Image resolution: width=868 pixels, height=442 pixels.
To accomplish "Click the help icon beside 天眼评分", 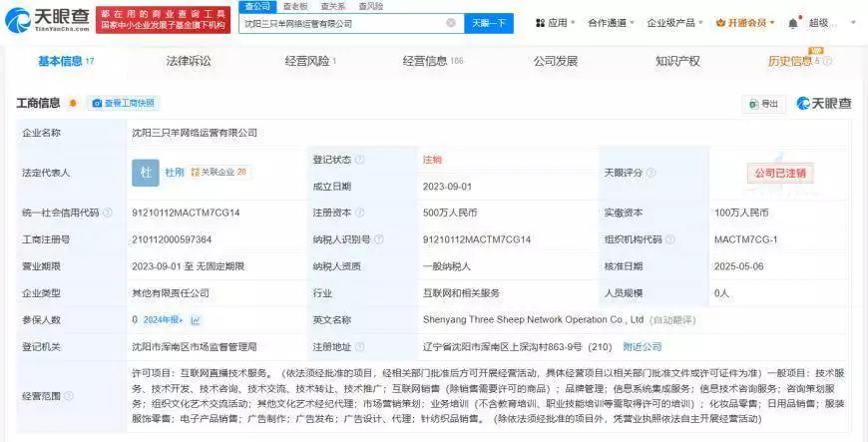I will [651, 173].
